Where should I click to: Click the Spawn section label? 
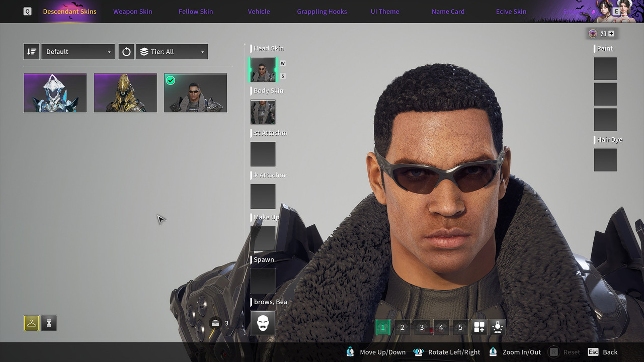click(x=264, y=259)
